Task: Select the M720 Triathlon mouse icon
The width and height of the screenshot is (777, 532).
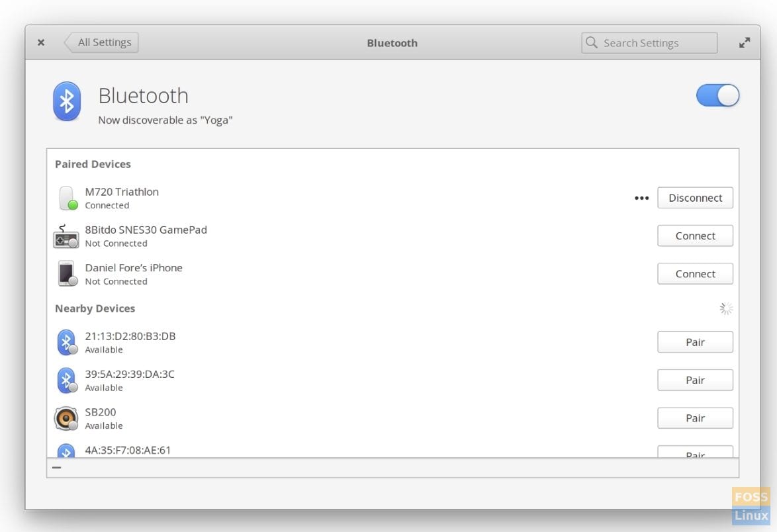Action: [67, 198]
